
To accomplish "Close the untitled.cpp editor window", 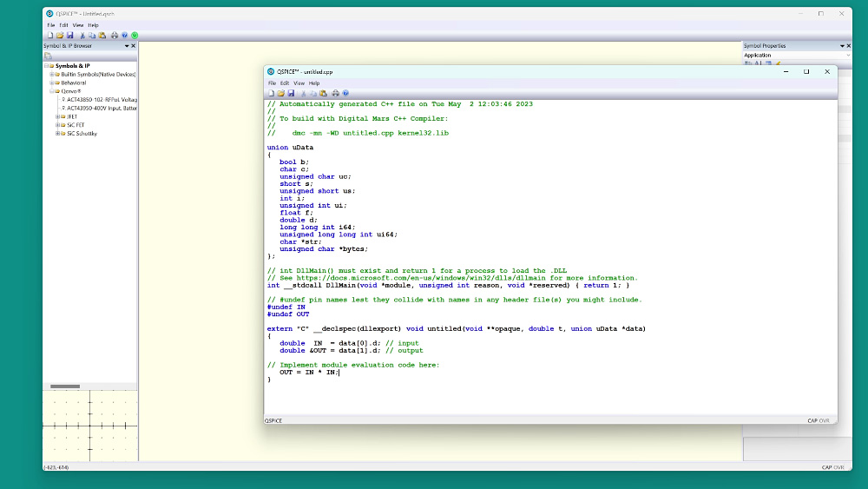I will click(x=827, y=72).
